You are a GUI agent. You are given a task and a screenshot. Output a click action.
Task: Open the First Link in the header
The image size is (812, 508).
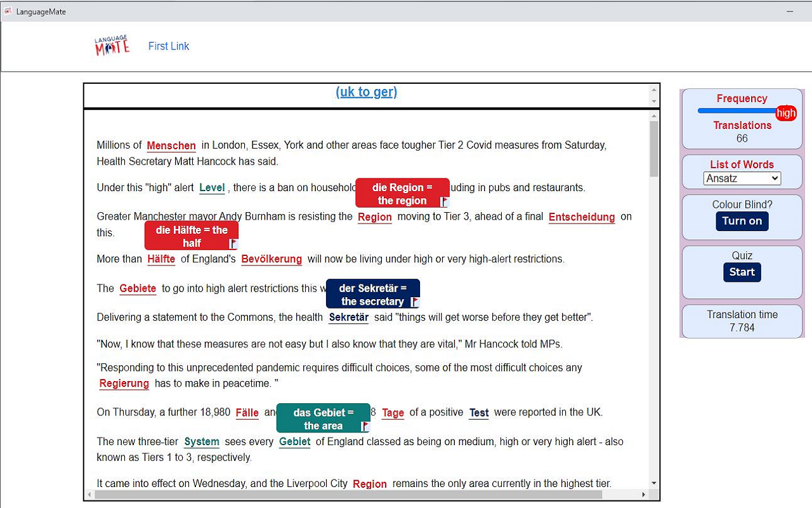(x=169, y=46)
